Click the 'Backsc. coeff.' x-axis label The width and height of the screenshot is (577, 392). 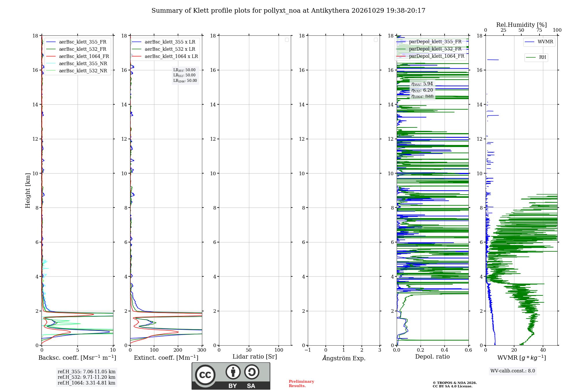[x=77, y=358]
